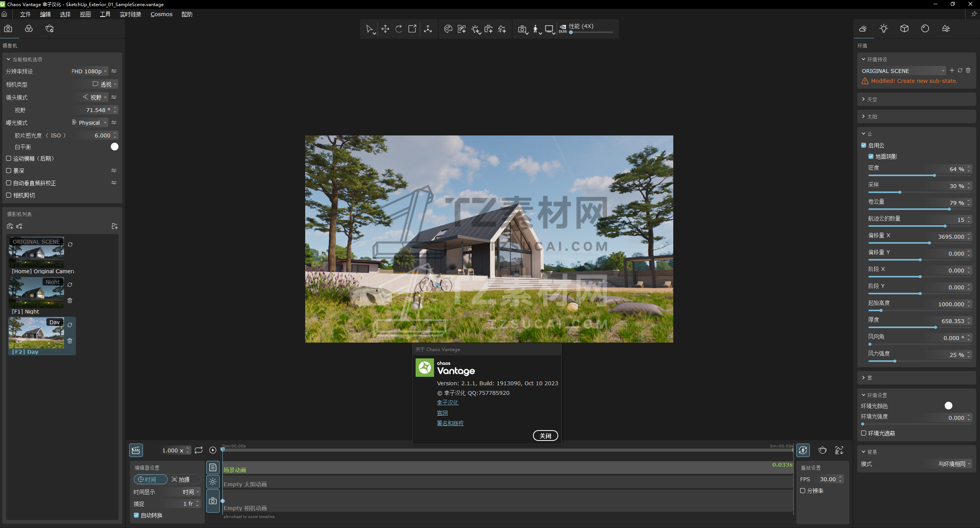This screenshot has width=980, height=528.
Task: Select the move tool in the top toolbar
Action: pyautogui.click(x=385, y=29)
